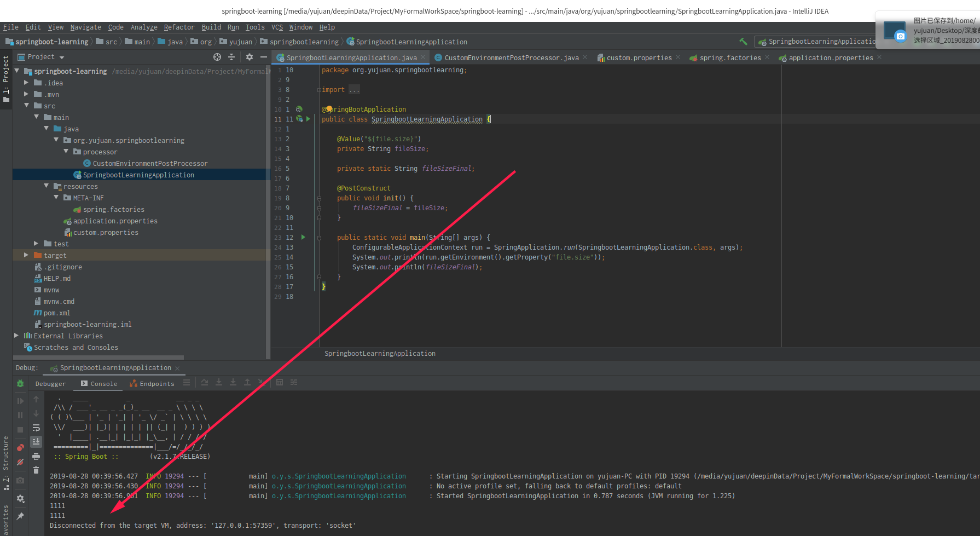The image size is (980, 536).
Task: Click the up arrow in console gutter
Action: [36, 400]
